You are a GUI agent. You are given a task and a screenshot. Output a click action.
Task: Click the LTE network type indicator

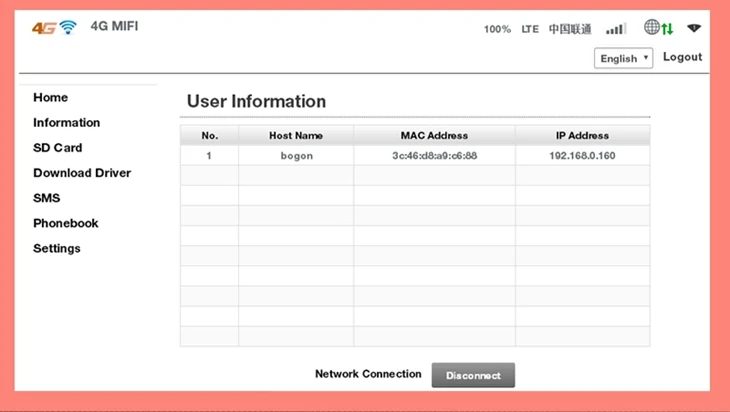click(530, 29)
